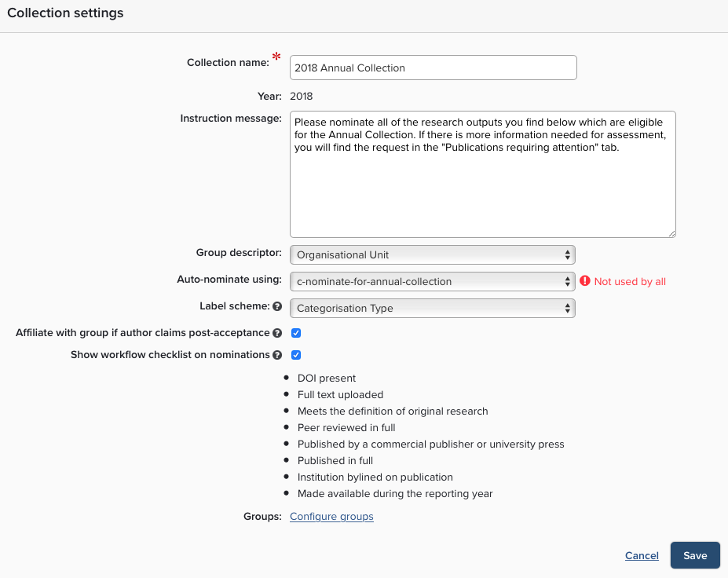Click the 'Not used by all' warning text

(630, 281)
